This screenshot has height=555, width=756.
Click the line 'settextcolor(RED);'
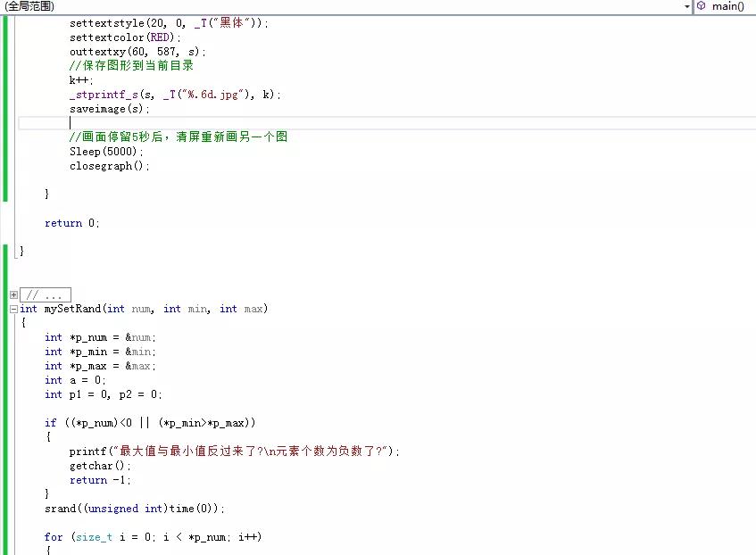(x=125, y=37)
